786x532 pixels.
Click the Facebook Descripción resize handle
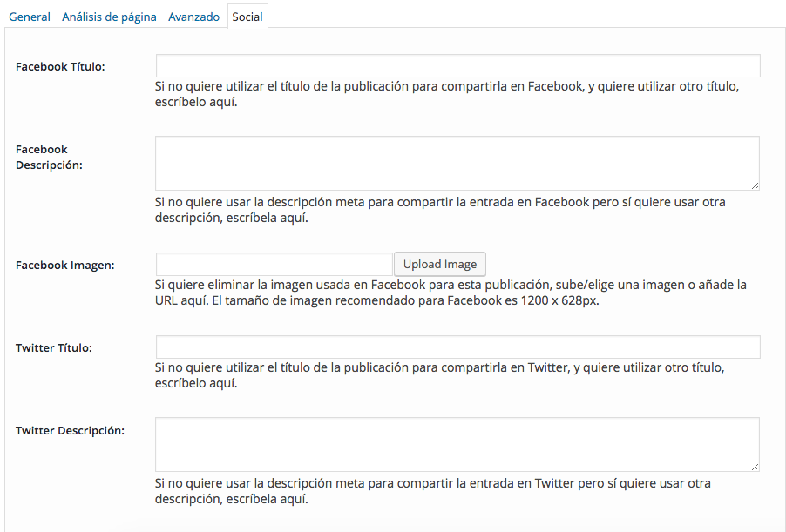pos(755,185)
